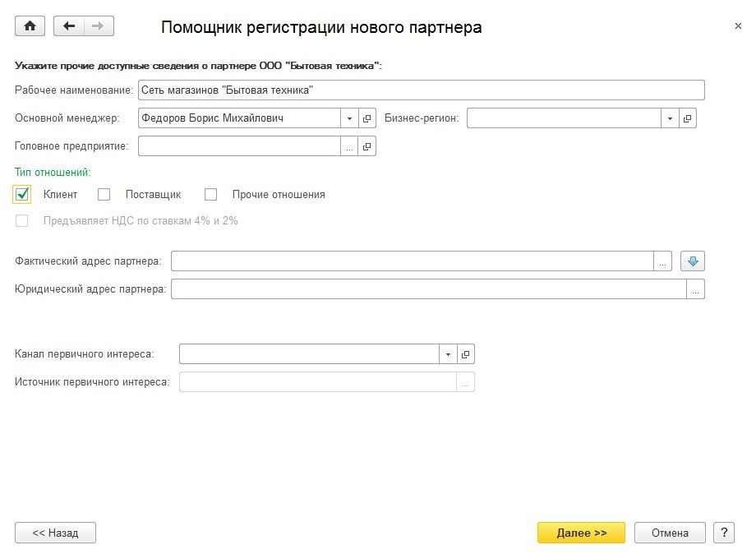Screen dimensions: 756x554
Task: Expand Канал первичного интереса dropdown
Action: pos(448,354)
